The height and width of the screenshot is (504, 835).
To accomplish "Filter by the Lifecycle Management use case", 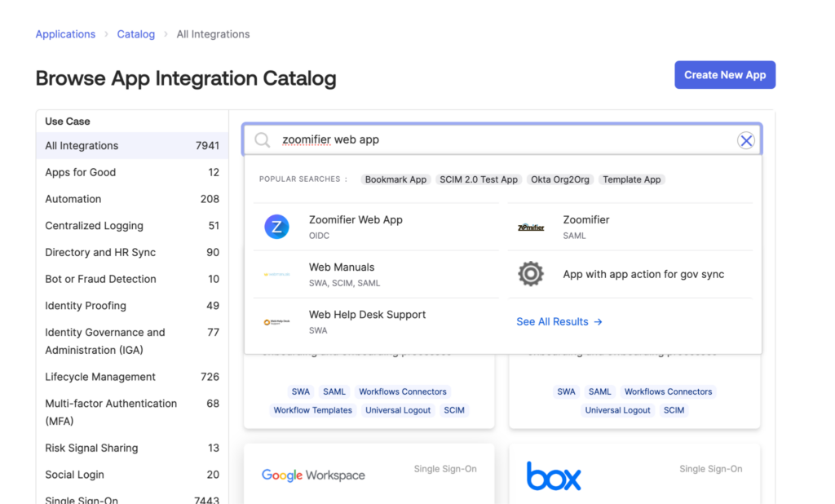I will [x=132, y=377].
